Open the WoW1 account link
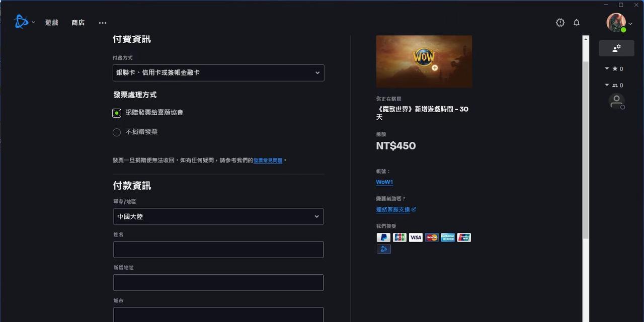 (384, 182)
